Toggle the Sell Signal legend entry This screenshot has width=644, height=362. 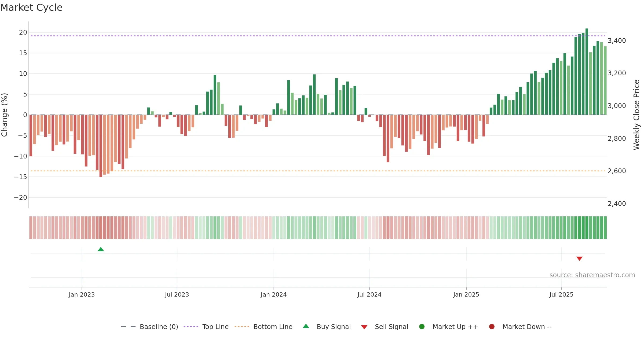click(x=385, y=327)
